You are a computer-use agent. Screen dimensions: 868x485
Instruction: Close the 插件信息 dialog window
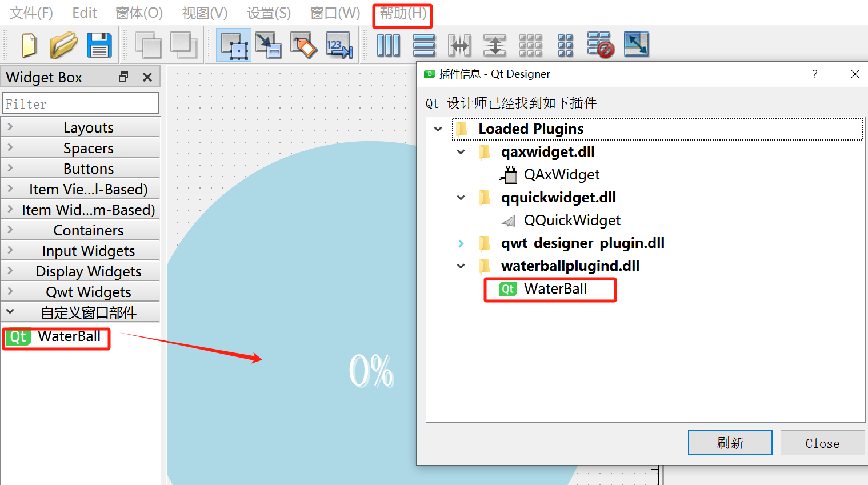(x=855, y=74)
